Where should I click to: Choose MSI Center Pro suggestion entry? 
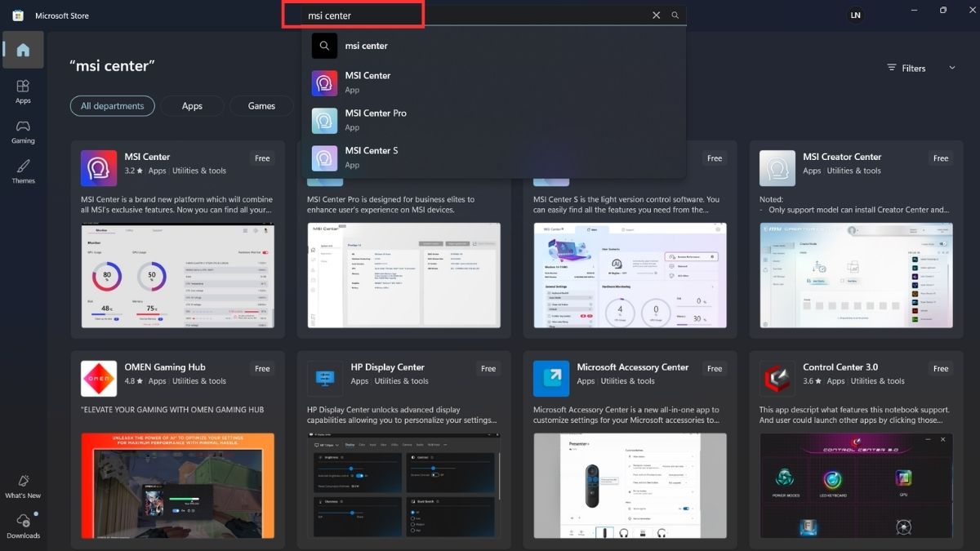pos(494,121)
